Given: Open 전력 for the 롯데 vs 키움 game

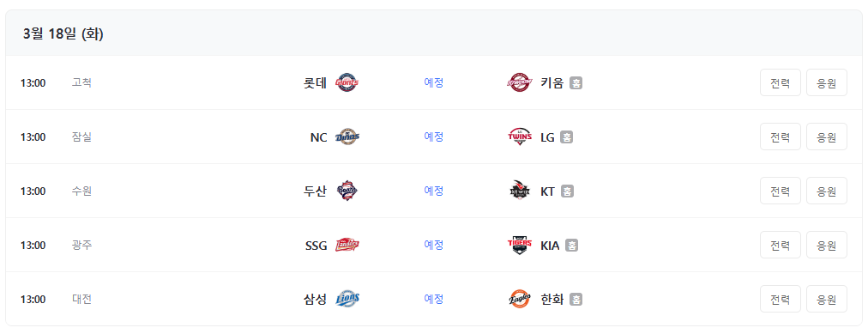Looking at the screenshot, I should click(x=780, y=82).
